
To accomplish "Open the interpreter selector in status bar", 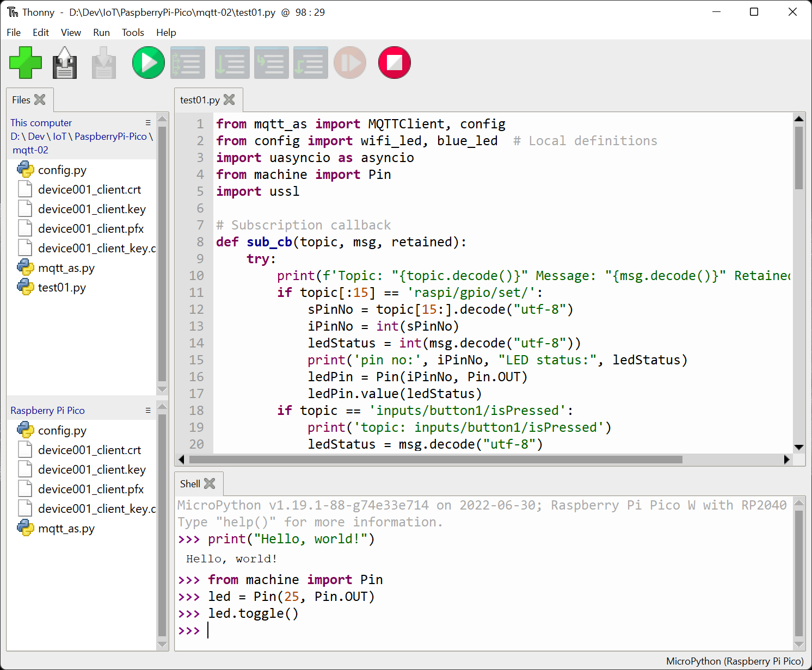I will click(735, 661).
